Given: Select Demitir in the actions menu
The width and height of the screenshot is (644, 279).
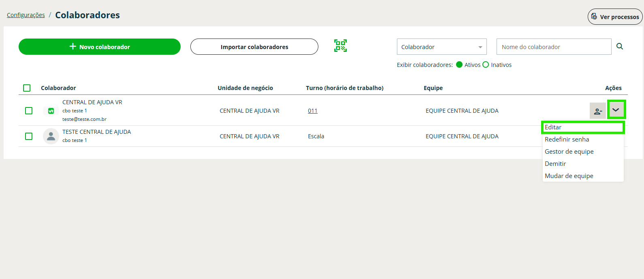Looking at the screenshot, I should (x=555, y=164).
